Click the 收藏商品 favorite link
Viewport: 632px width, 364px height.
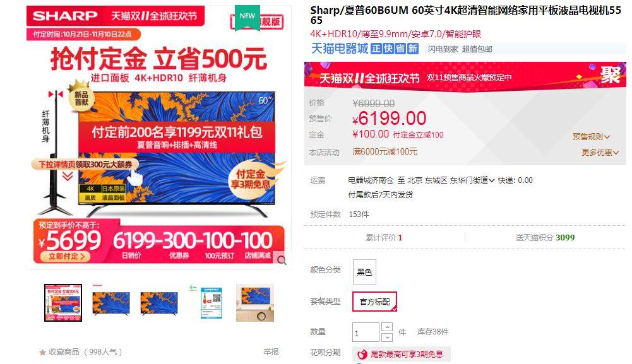[x=64, y=352]
